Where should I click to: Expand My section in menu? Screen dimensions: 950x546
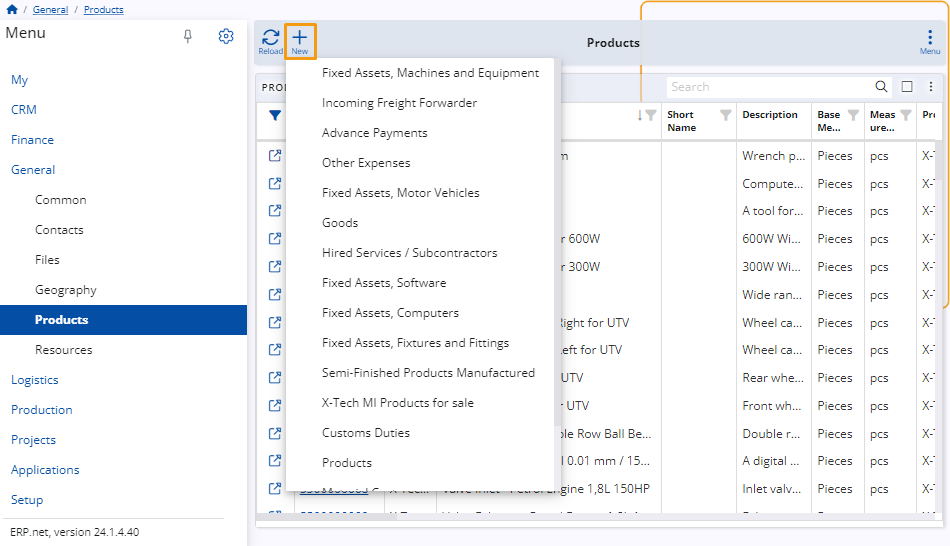(x=19, y=79)
